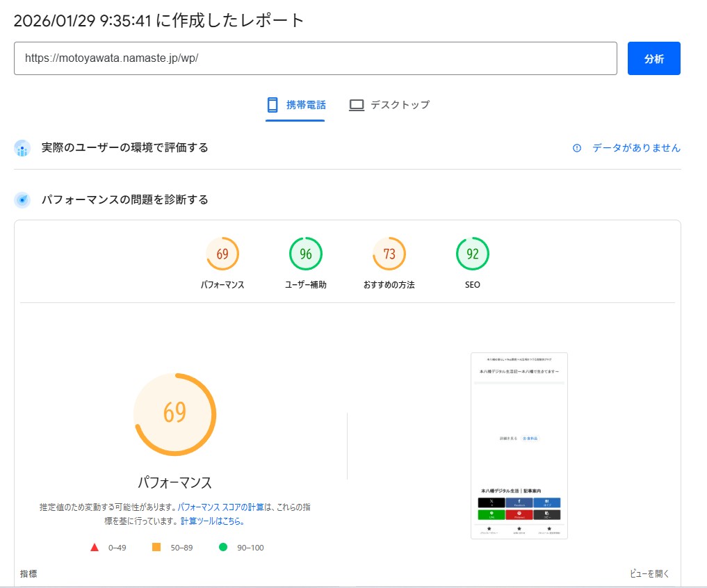707x588 pixels.
Task: Switch to the デスクトップ tab
Action: [389, 105]
